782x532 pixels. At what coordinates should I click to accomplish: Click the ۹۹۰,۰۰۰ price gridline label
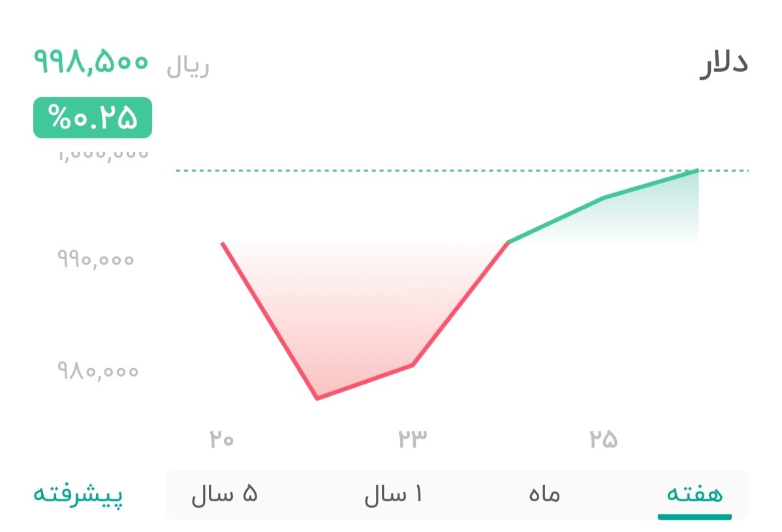pyautogui.click(x=95, y=259)
